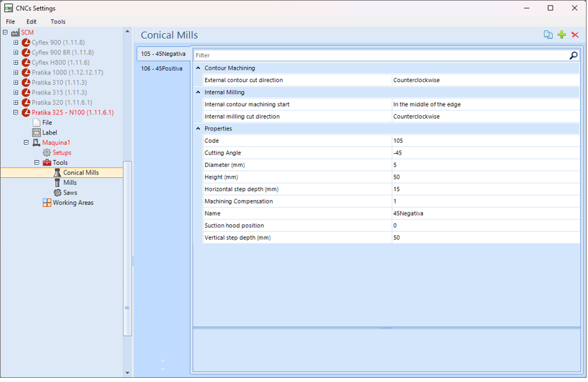The width and height of the screenshot is (588, 382).
Task: Open the Edit menu
Action: [x=32, y=22]
